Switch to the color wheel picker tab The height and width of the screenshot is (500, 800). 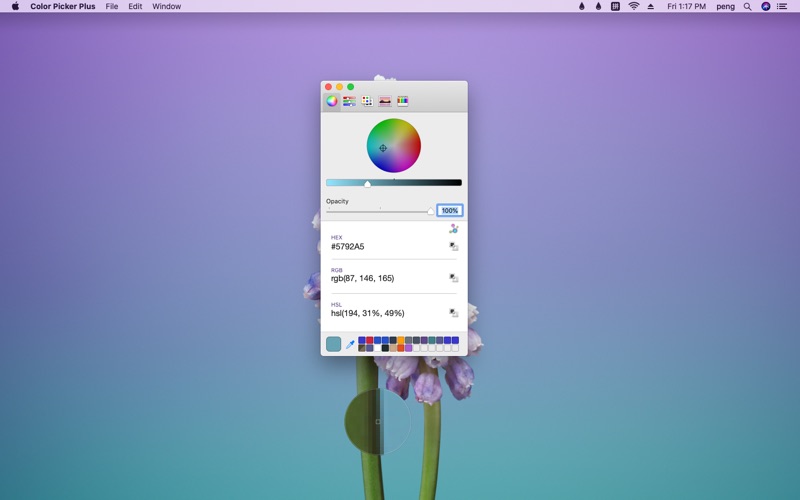(332, 101)
